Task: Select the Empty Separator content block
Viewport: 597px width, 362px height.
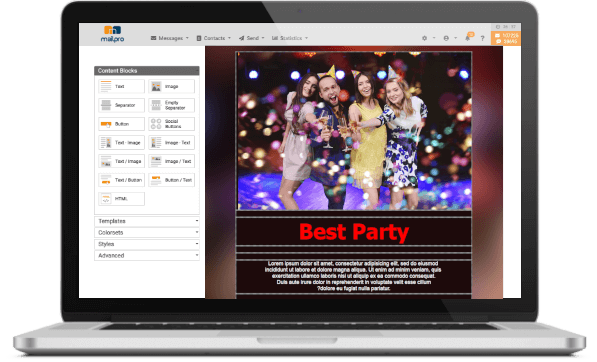Action: tap(171, 105)
